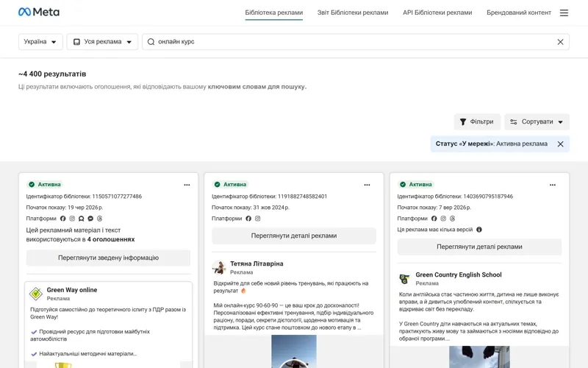This screenshot has width=588, height=368.
Task: Click the ad image in the Тетяна Літавріна card
Action: tap(294, 352)
